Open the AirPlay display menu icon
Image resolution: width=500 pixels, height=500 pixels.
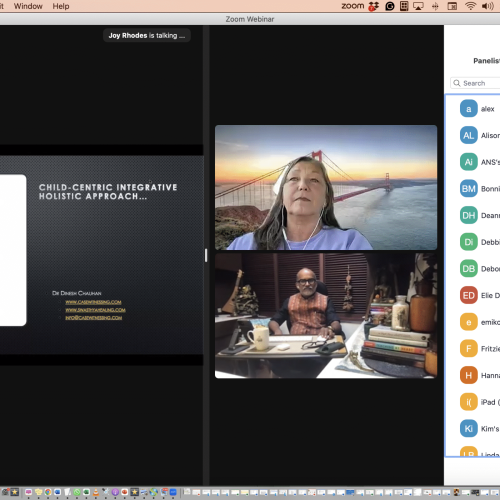418,6
